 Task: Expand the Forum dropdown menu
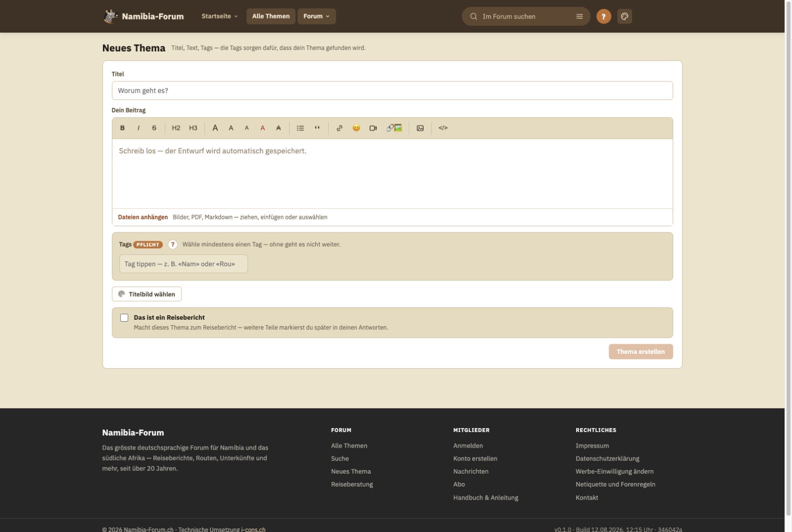coord(317,16)
